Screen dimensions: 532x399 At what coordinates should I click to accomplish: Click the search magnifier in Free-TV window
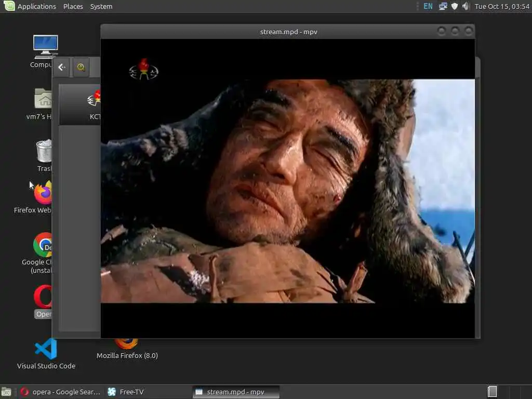[81, 67]
